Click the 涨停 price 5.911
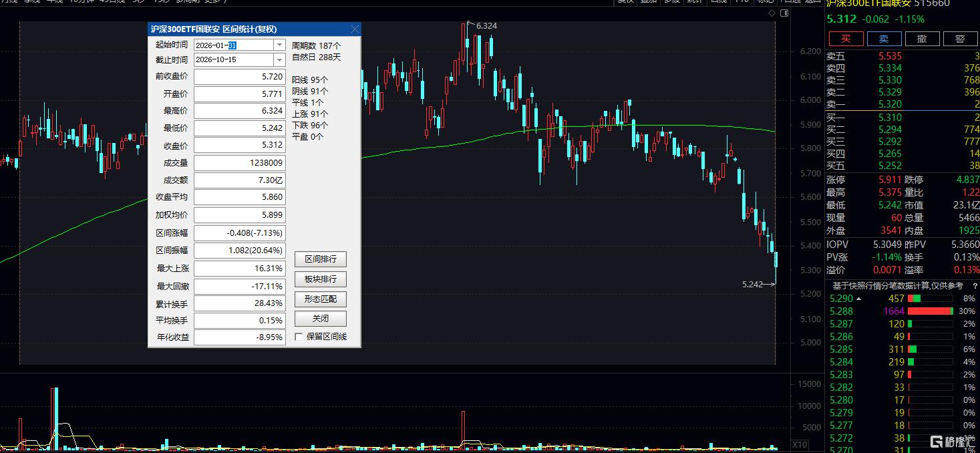 pyautogui.click(x=890, y=180)
